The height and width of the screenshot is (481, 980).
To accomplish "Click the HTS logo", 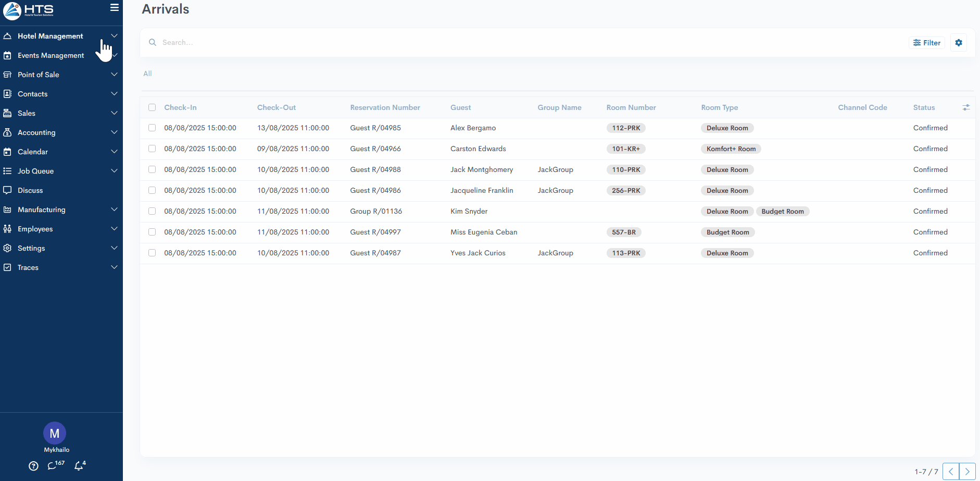I will pos(29,10).
